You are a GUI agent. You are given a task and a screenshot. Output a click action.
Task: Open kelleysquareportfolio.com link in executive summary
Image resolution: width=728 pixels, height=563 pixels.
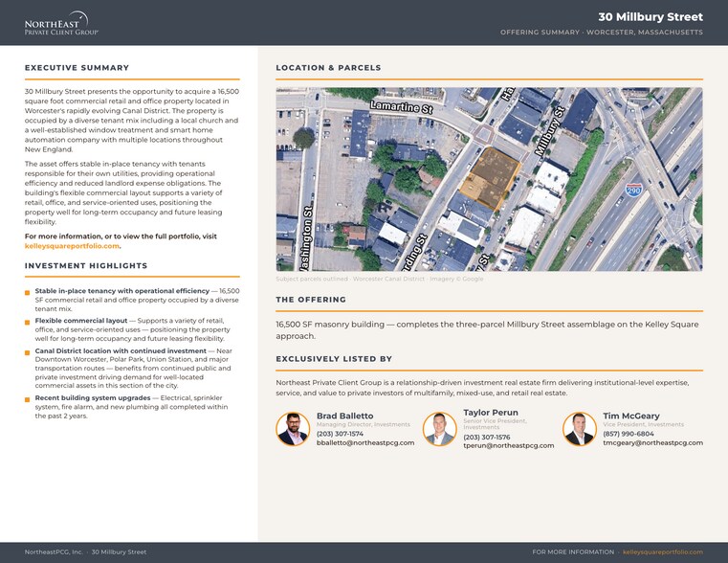[72, 246]
